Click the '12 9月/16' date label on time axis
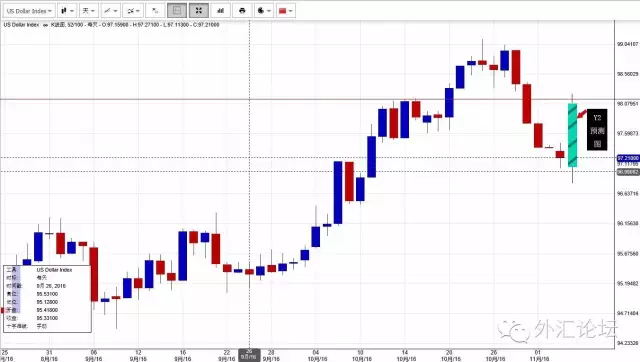The height and width of the screenshot is (362, 640). tap(138, 355)
